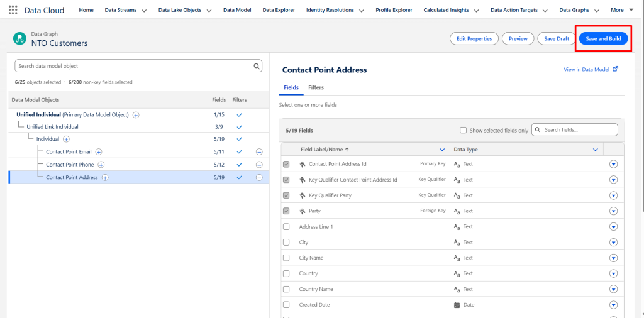Remove Contact Point Address minus icon
Viewport: 644px width, 318px height.
[x=259, y=178]
